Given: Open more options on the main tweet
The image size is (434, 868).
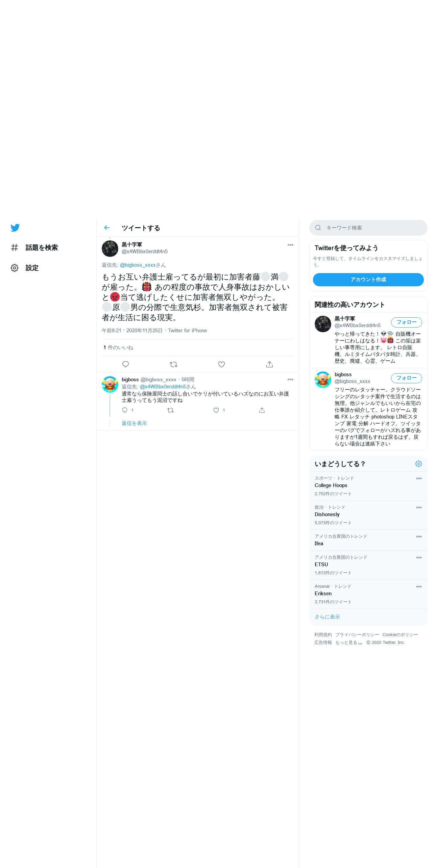Looking at the screenshot, I should (290, 245).
